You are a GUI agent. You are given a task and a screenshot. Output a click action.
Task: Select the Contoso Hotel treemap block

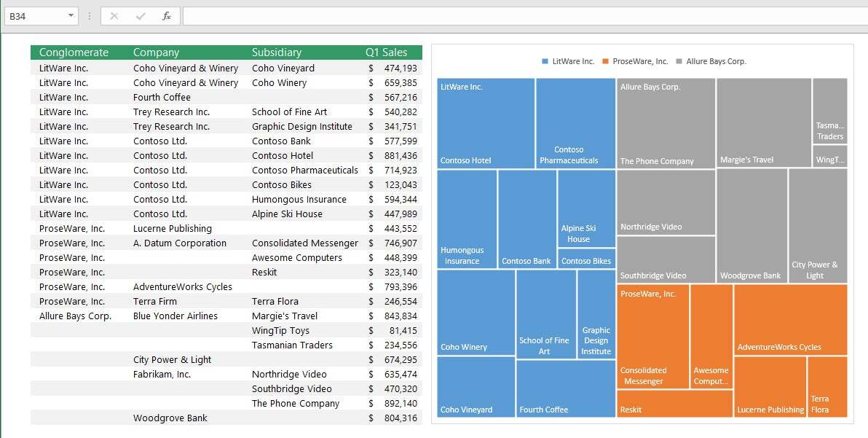point(486,123)
